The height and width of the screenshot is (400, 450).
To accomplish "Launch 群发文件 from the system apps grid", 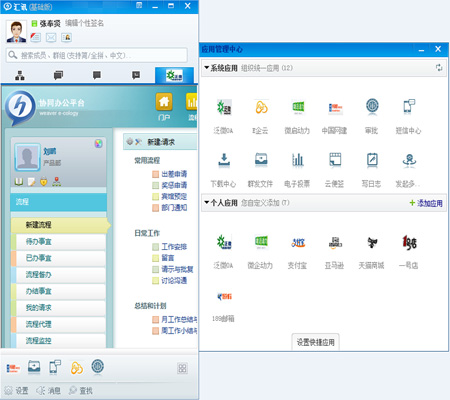I will pos(261,160).
